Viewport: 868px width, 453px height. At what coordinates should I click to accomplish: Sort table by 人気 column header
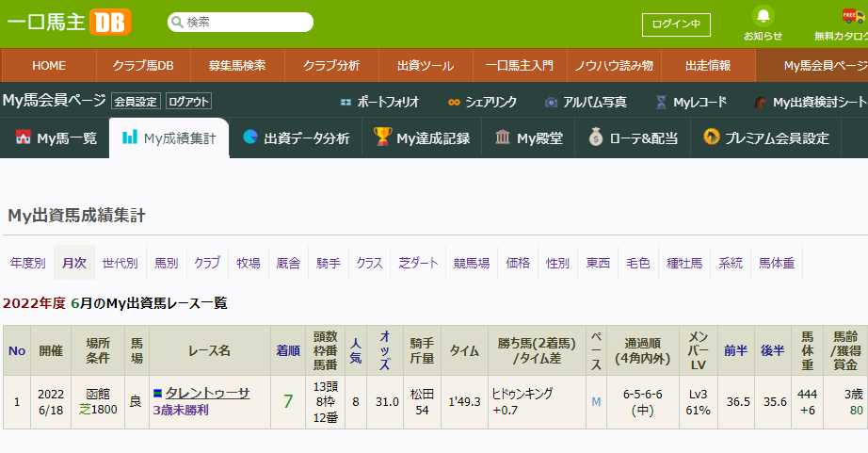tap(356, 350)
